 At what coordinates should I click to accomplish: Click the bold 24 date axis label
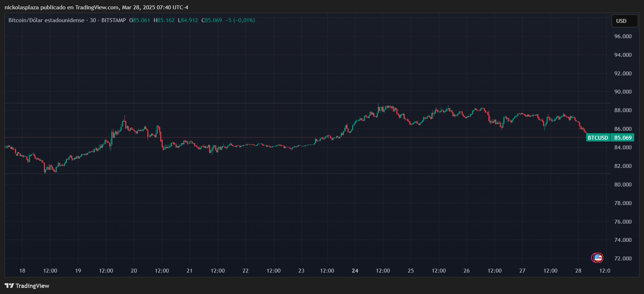(355, 271)
